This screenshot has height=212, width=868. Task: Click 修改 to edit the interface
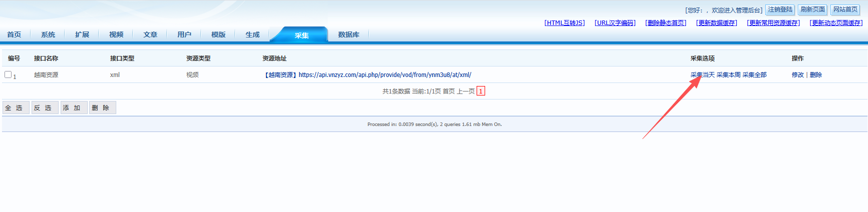click(x=797, y=75)
